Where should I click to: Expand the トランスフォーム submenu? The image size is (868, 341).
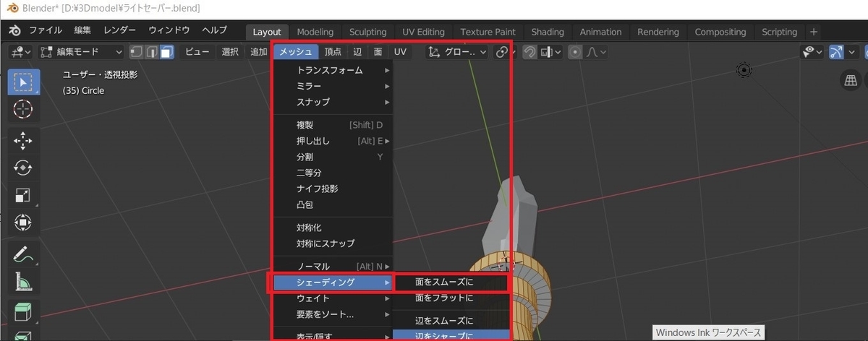click(x=333, y=71)
